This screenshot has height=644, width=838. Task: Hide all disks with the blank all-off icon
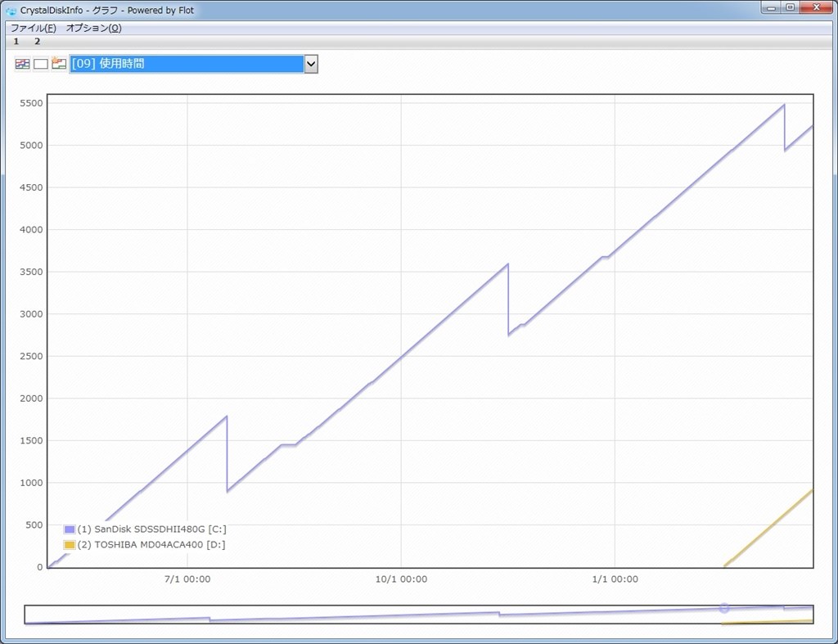point(41,64)
